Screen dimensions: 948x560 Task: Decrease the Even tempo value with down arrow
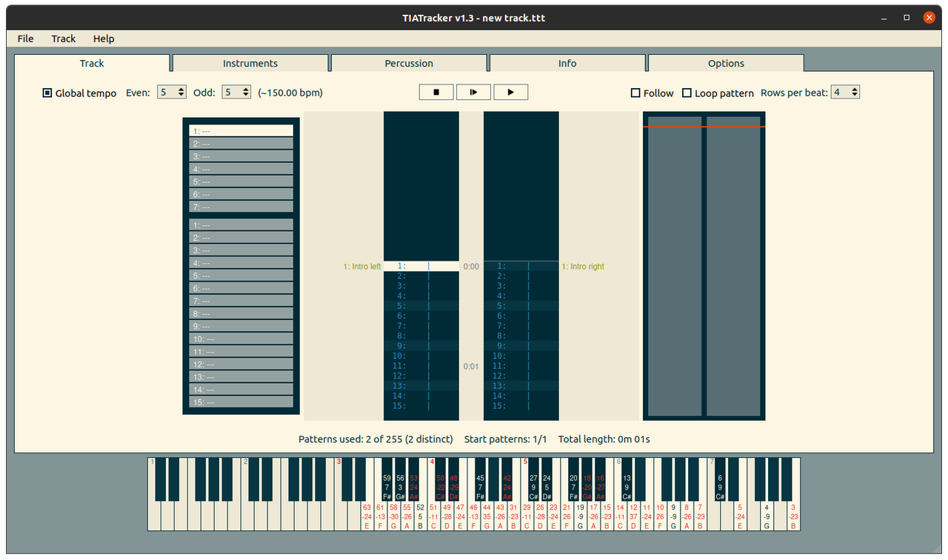click(x=181, y=96)
